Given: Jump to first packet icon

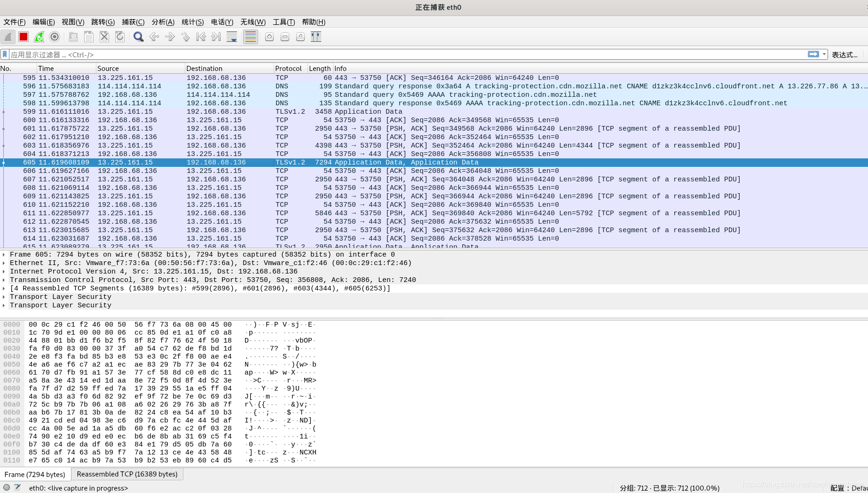Looking at the screenshot, I should 201,37.
